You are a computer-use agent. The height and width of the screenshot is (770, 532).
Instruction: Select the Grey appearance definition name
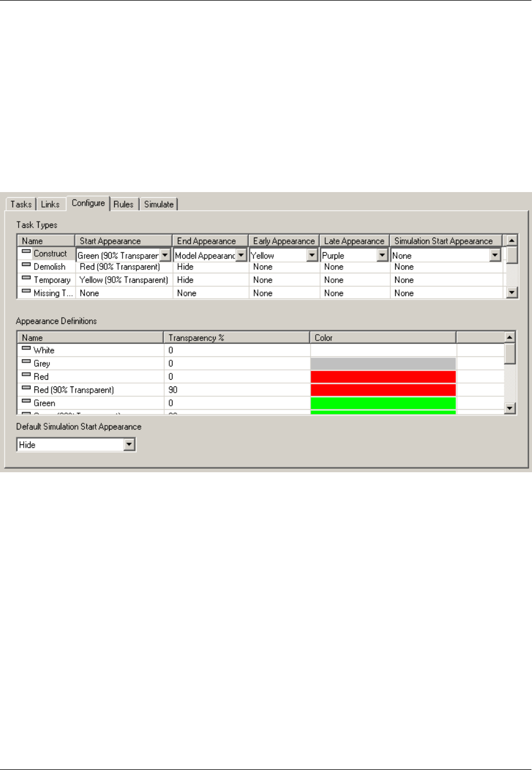41,363
